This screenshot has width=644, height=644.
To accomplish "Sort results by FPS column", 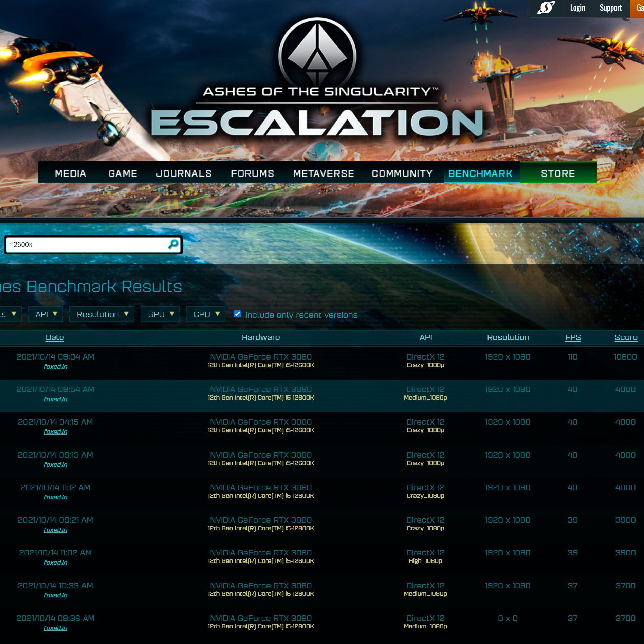I will 573,337.
